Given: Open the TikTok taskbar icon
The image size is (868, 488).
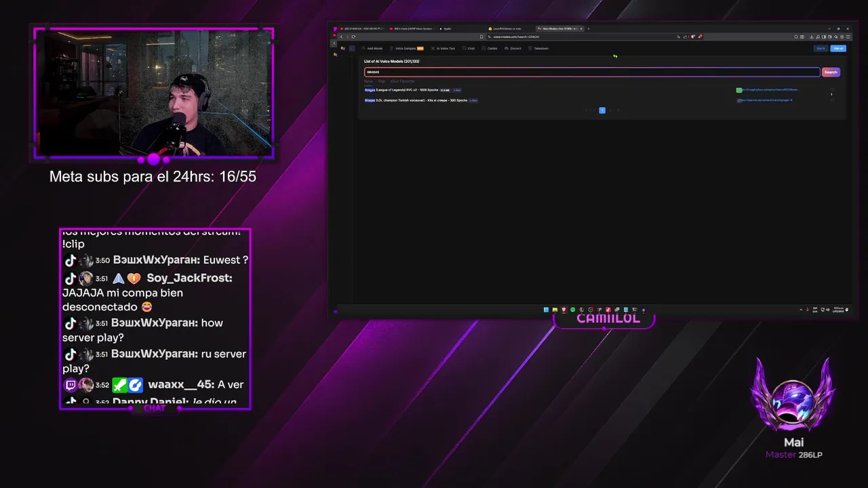Looking at the screenshot, I should click(x=608, y=310).
